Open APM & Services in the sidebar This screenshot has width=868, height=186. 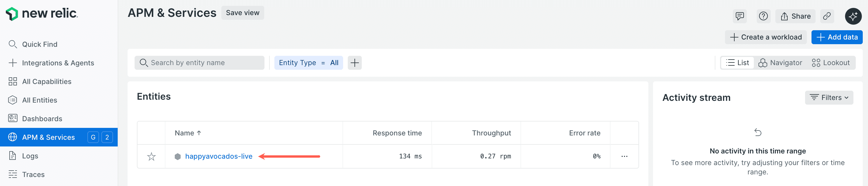click(48, 137)
